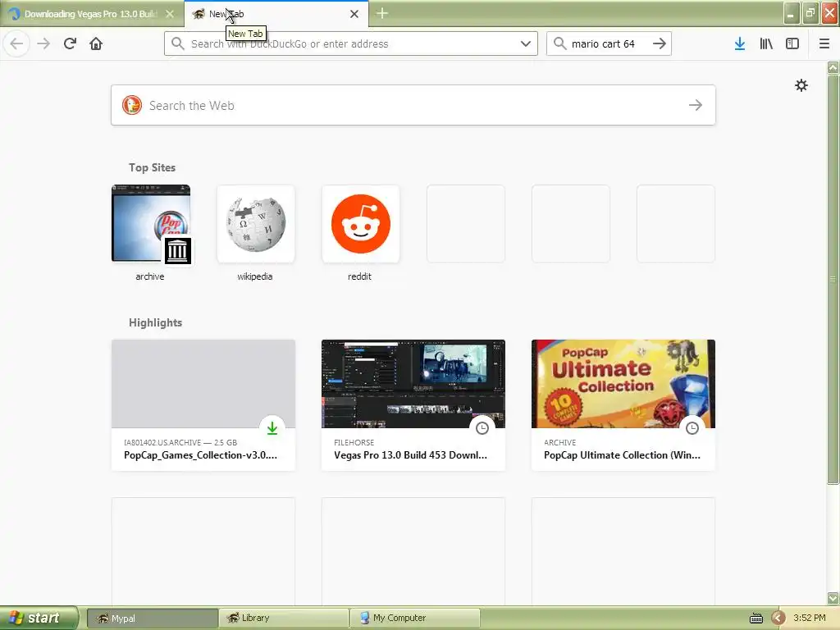The width and height of the screenshot is (840, 630).
Task: Select the New Tab tab
Action: (x=276, y=14)
